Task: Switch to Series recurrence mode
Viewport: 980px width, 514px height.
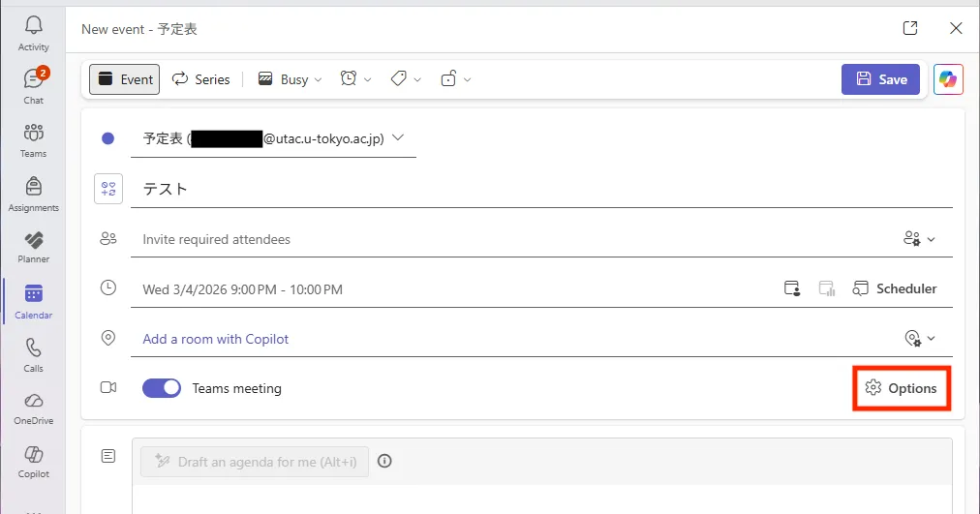Action: 201,79
